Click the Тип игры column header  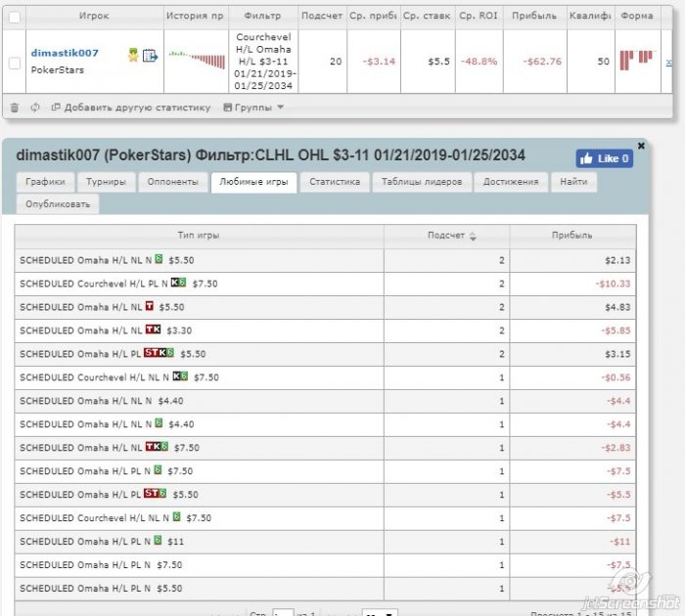[x=199, y=236]
